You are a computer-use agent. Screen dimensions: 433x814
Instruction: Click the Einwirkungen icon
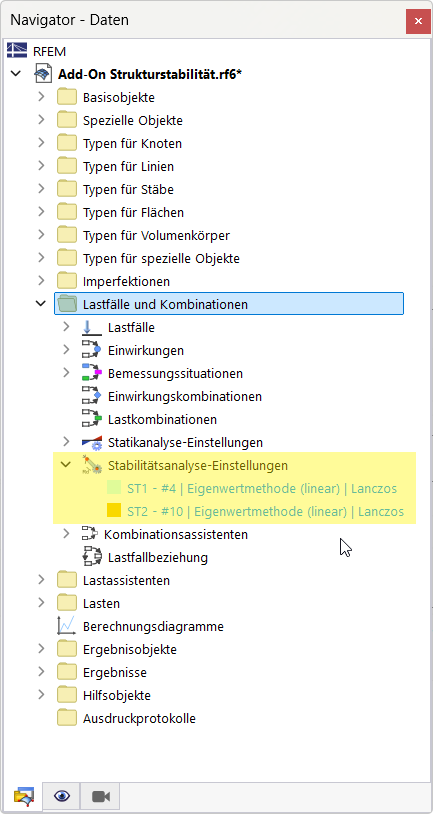[91, 350]
